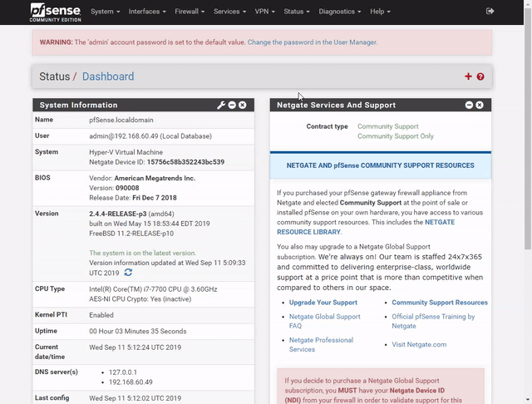Image resolution: width=532 pixels, height=404 pixels.
Task: Minimize Netgate Services And Support widget
Action: (469, 105)
